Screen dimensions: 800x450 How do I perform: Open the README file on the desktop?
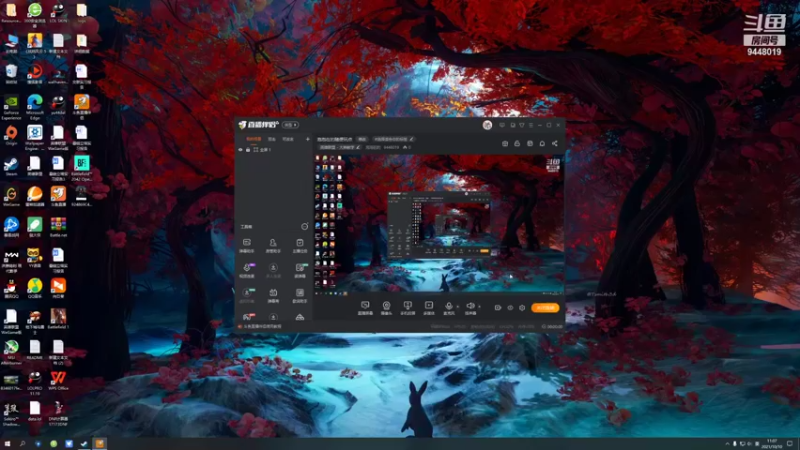click(35, 350)
